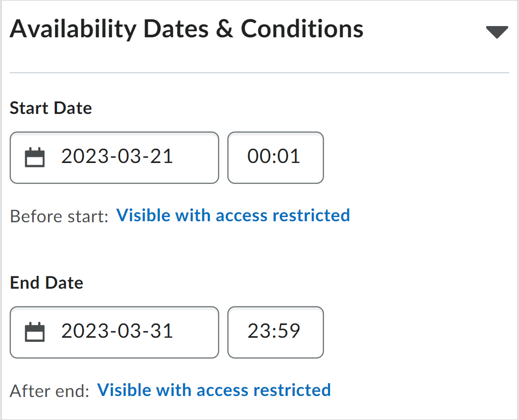Click the End Date field showing 2023-03-31

[117, 332]
